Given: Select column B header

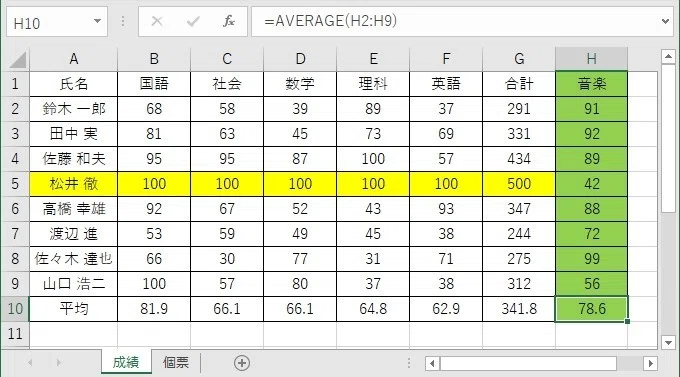Looking at the screenshot, I should 154,59.
